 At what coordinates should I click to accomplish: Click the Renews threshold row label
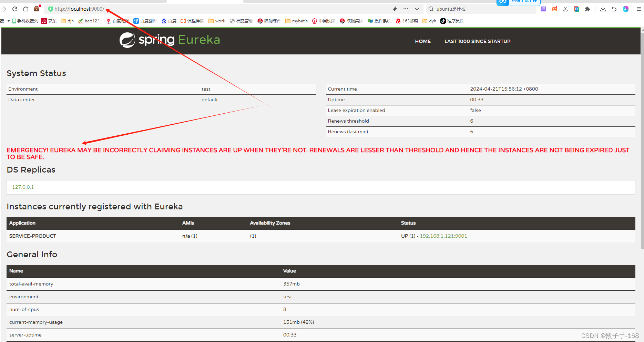tap(348, 121)
